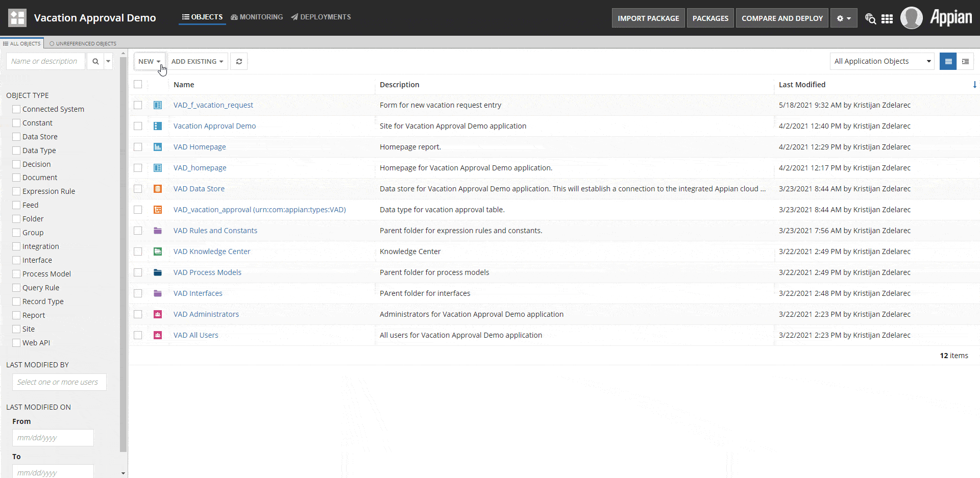The height and width of the screenshot is (478, 980).
Task: Click the interface icon for VAD_f_vacation_request
Action: click(x=158, y=105)
